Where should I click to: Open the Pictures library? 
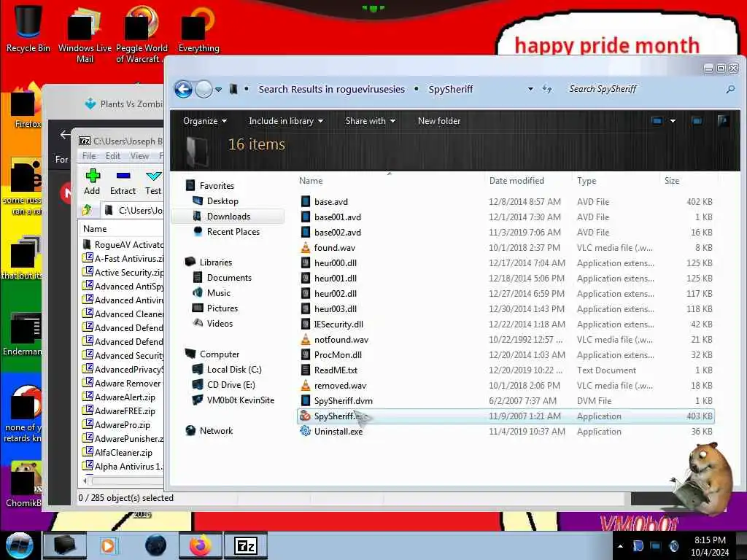pos(222,308)
